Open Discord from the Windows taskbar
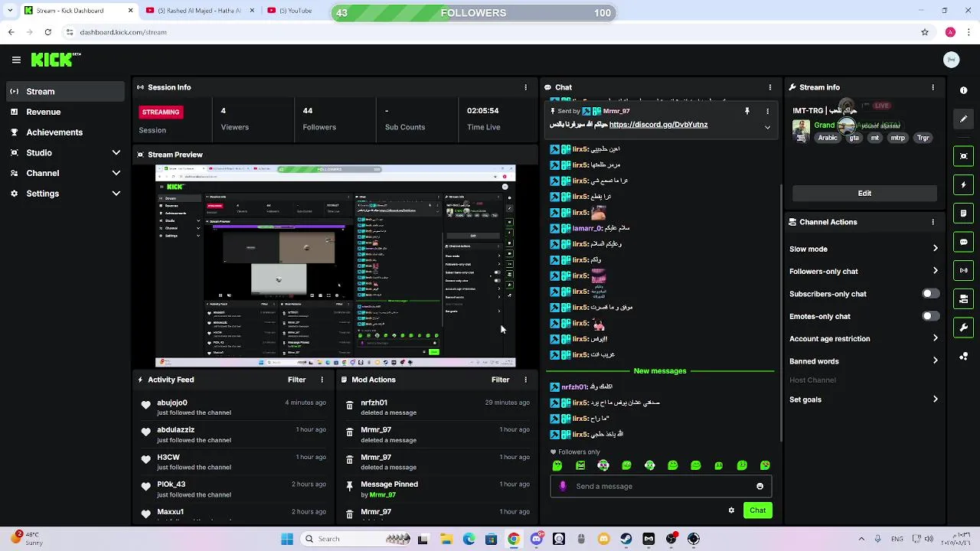Image resolution: width=980 pixels, height=551 pixels. point(537,539)
